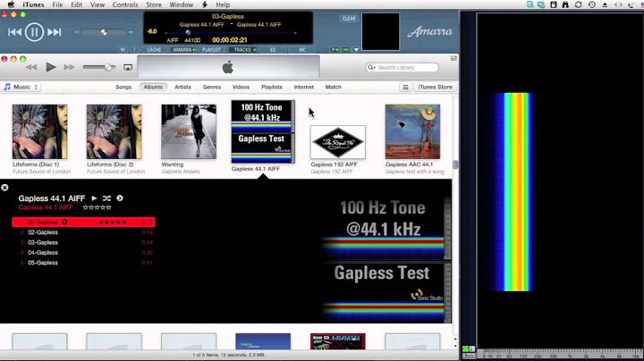Image resolution: width=644 pixels, height=361 pixels.
Task: Adjust the Amarra volume slider
Action: 104,32
